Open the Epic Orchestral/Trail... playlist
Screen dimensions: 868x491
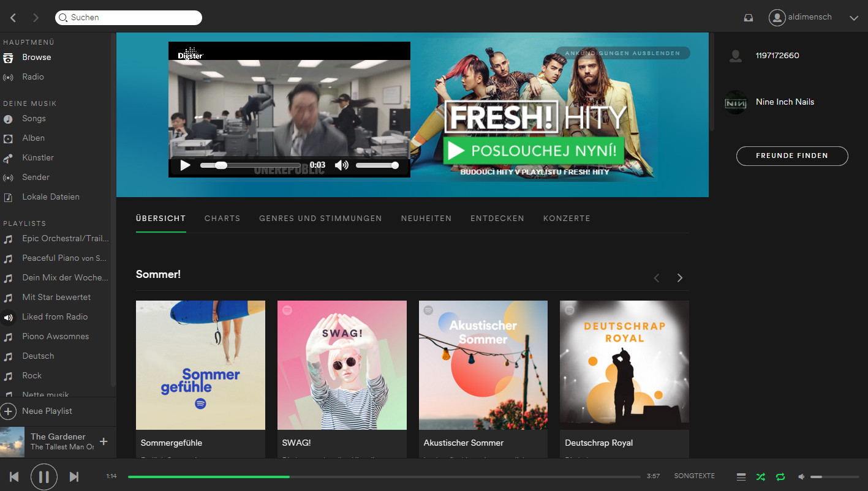click(x=66, y=239)
